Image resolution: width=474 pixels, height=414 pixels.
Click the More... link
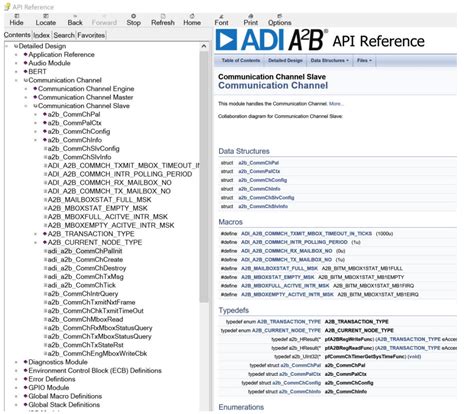[336, 104]
